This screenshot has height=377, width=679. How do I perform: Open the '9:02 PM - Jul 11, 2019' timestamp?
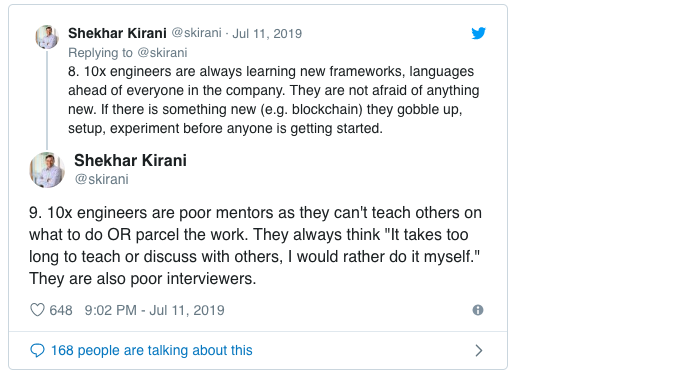pos(155,310)
